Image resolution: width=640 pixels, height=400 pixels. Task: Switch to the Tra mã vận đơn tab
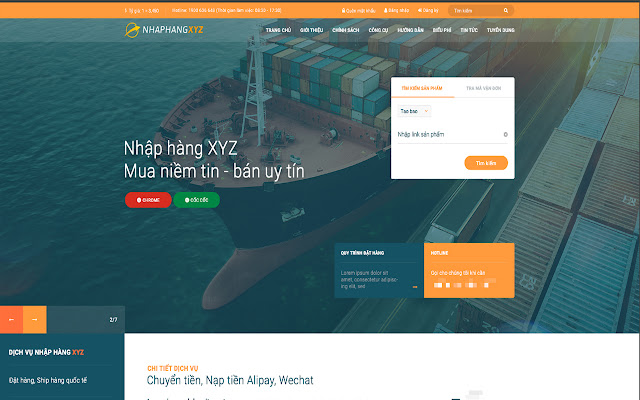click(x=484, y=88)
